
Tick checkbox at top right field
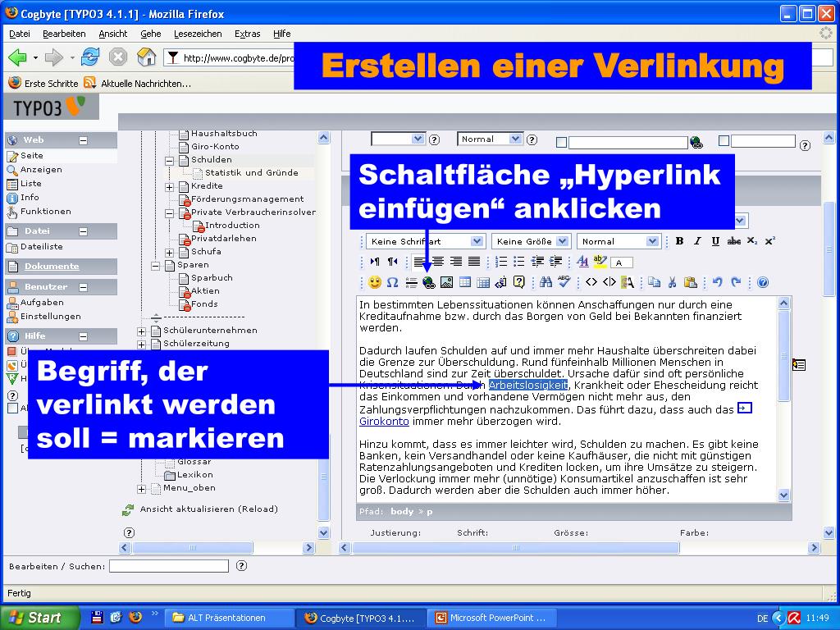[x=724, y=140]
